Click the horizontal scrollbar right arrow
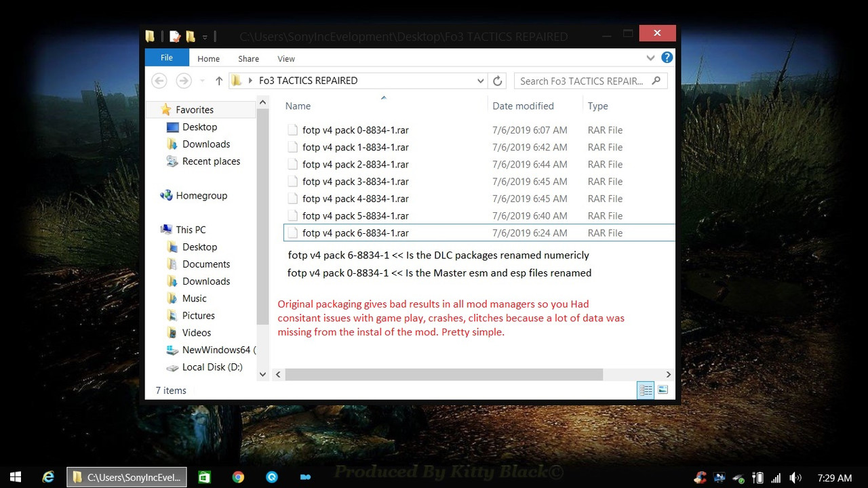868x488 pixels. 668,374
